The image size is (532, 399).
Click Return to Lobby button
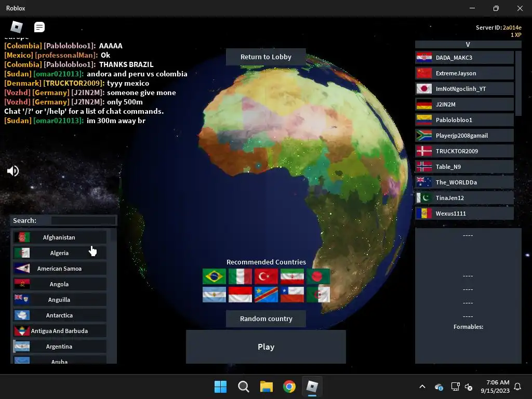[x=265, y=57]
